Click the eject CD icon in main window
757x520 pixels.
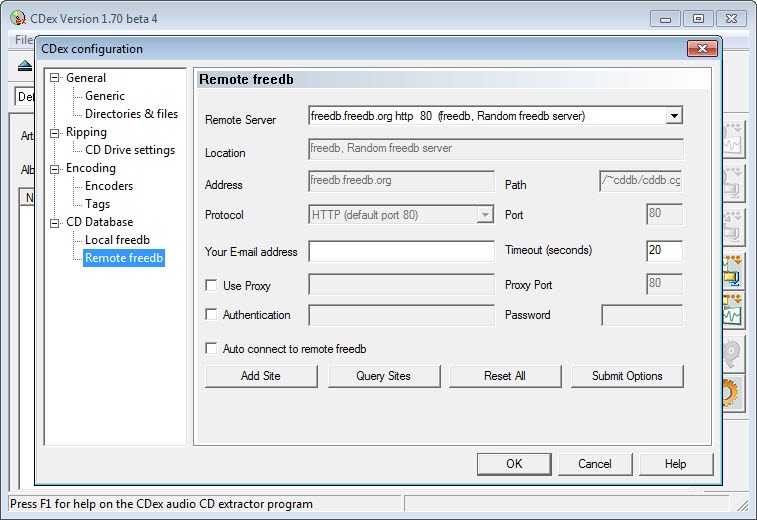tap(25, 66)
